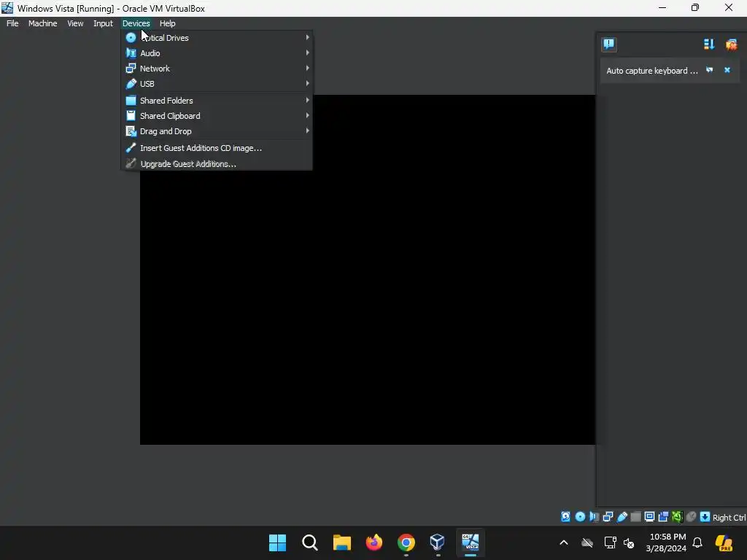Click the blue keyboard capture arrow indicator

coord(705,517)
